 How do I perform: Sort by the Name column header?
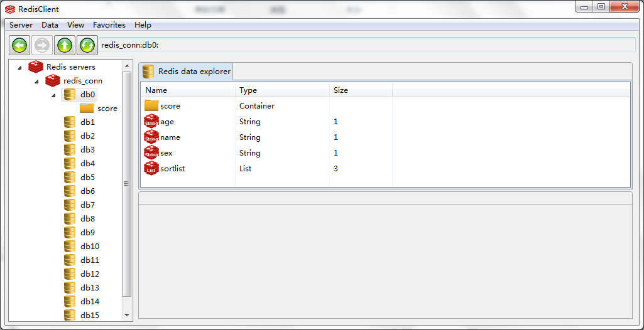tap(188, 90)
